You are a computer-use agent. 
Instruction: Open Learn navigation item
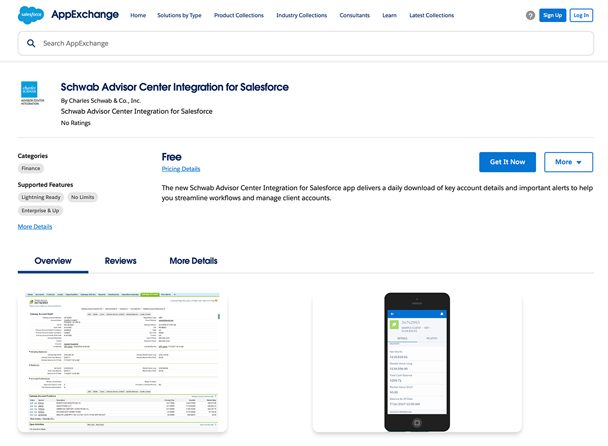pyautogui.click(x=389, y=16)
